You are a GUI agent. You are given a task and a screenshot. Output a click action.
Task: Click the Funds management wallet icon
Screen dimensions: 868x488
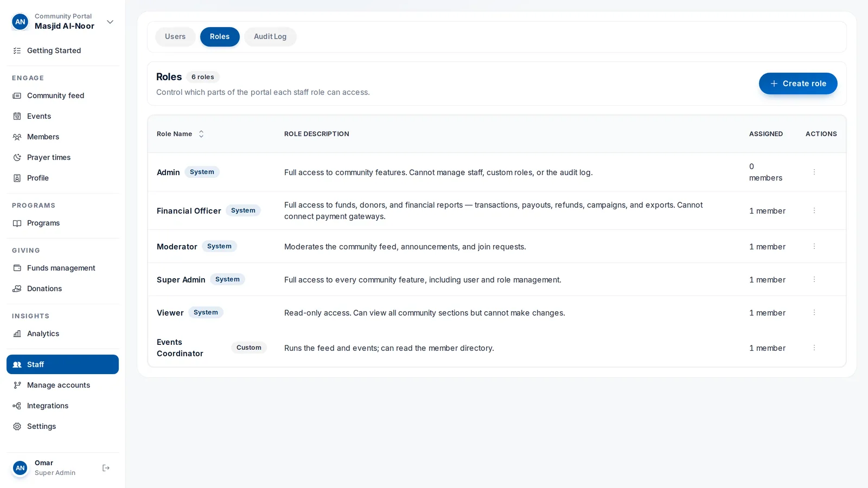[x=17, y=268]
